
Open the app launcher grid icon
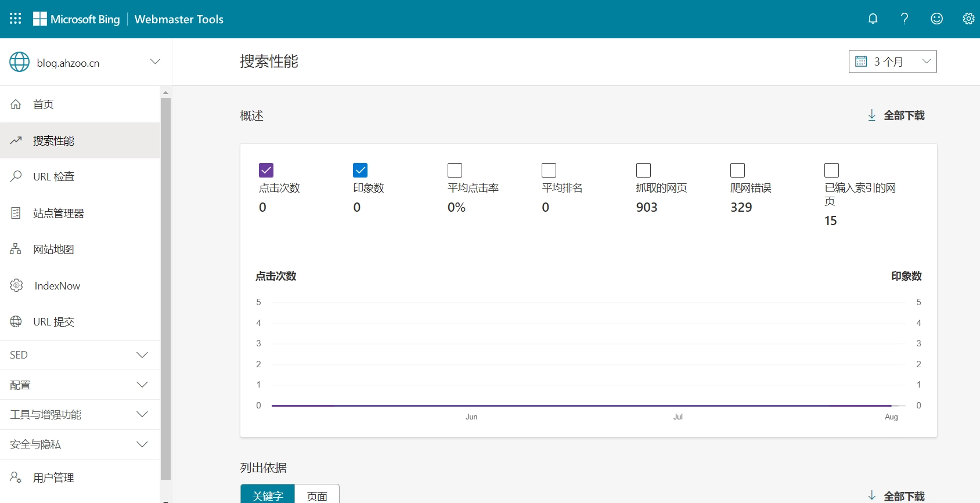pos(16,19)
